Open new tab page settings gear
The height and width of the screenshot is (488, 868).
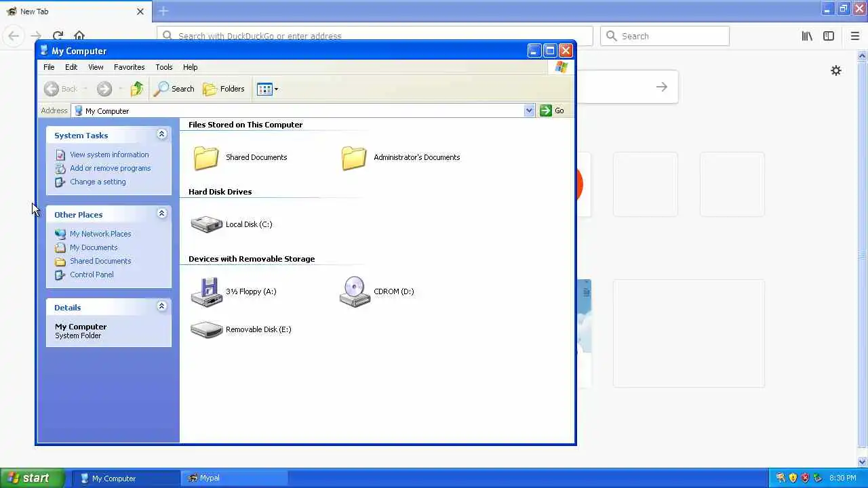coord(836,70)
